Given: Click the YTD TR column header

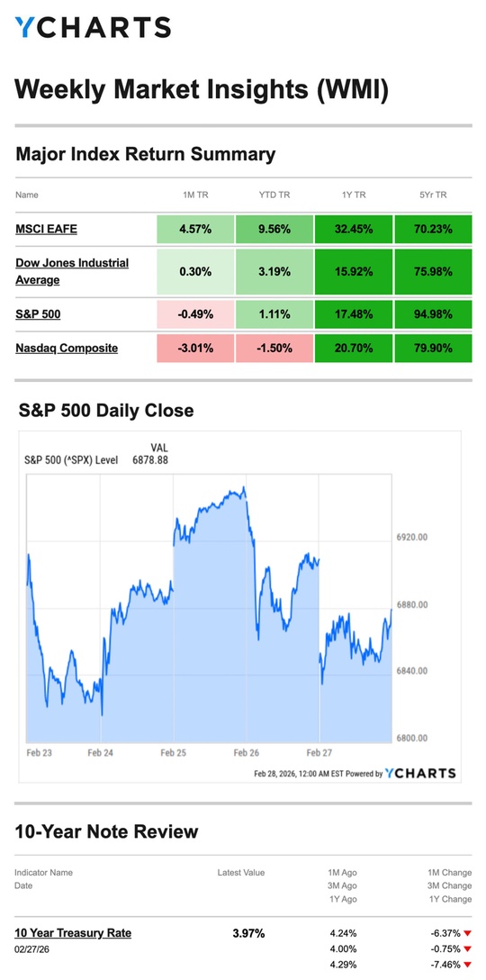Looking at the screenshot, I should click(274, 195).
